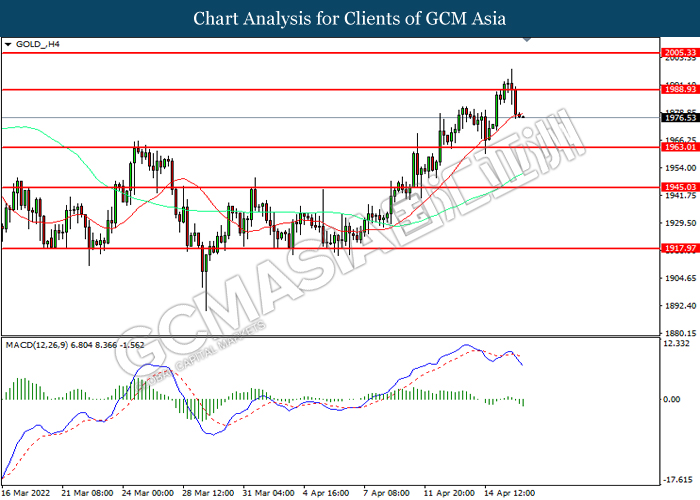Click the 1904.65 price scale value

(680, 278)
